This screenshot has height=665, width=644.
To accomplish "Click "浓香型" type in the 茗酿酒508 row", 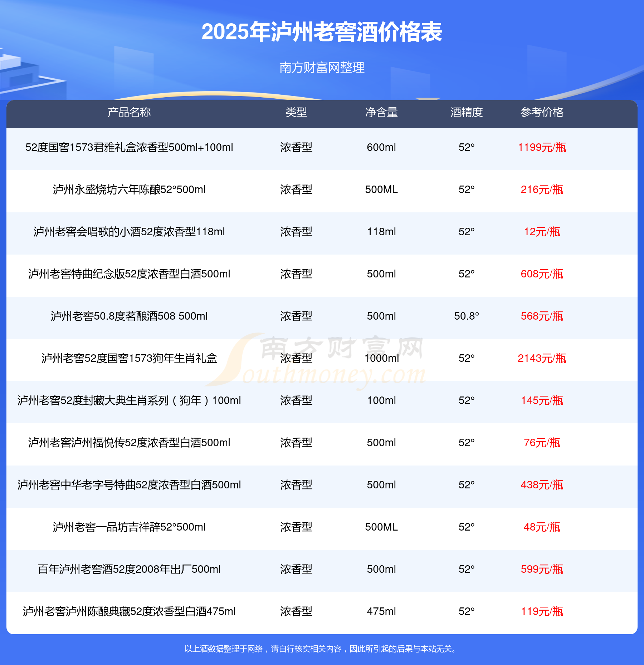I will tap(296, 316).
